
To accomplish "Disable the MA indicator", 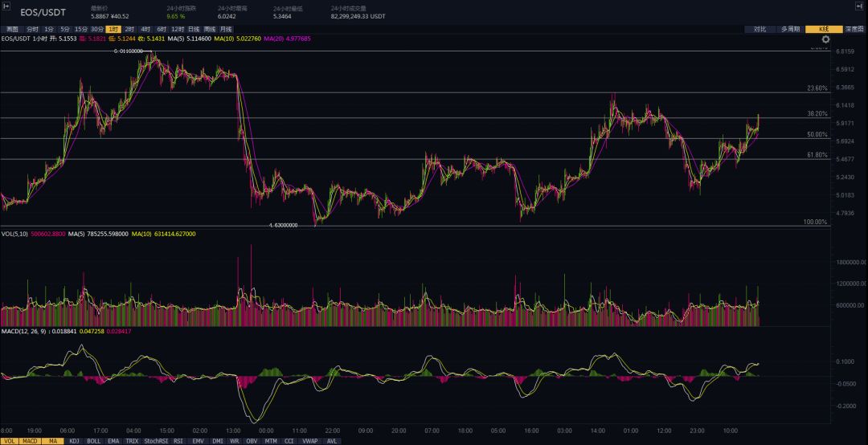I will pyautogui.click(x=53, y=441).
